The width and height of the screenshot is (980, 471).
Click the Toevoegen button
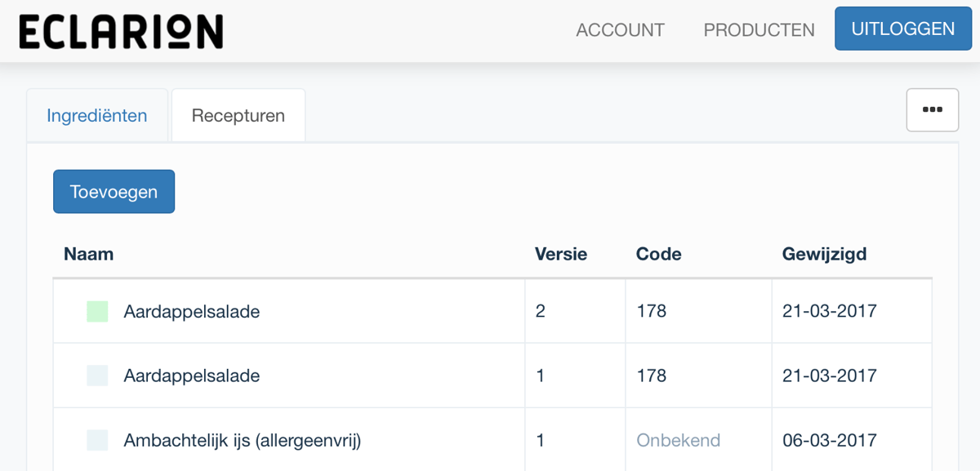114,192
